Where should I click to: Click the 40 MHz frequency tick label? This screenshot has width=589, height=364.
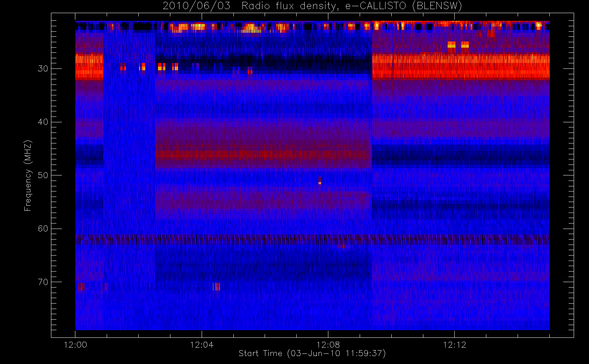43,122
